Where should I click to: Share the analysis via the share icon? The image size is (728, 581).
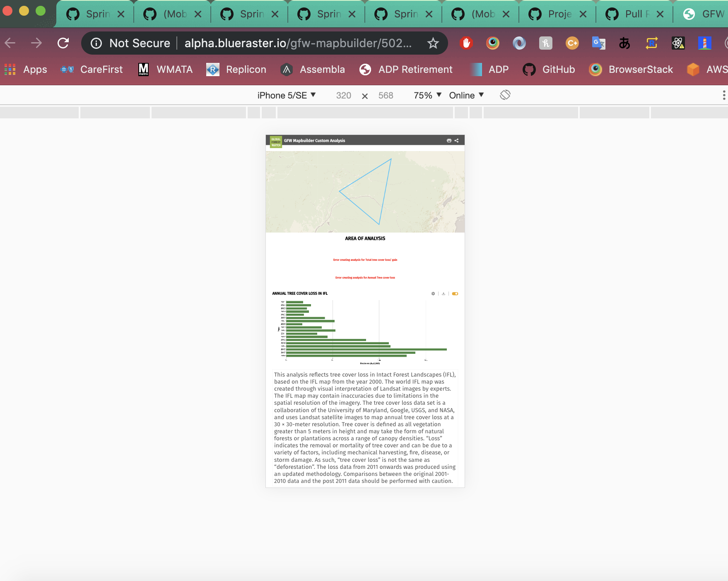456,141
